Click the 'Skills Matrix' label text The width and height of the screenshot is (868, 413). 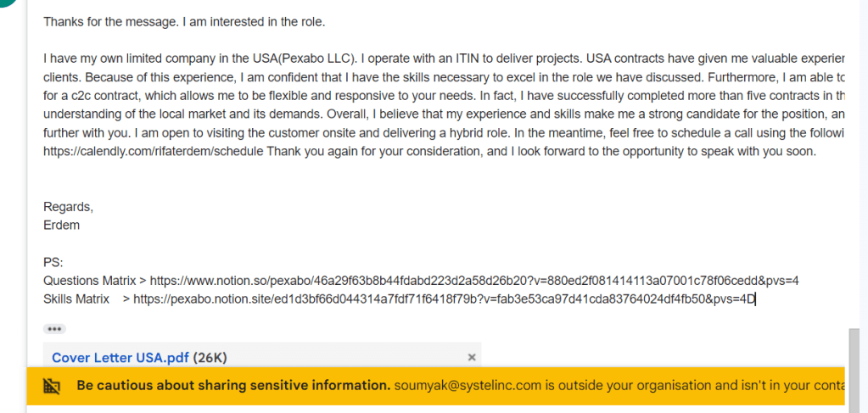tap(76, 299)
